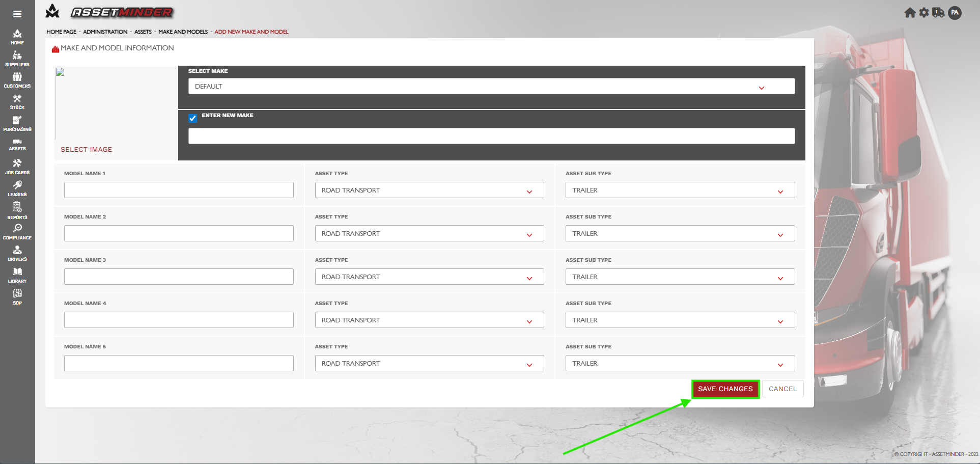This screenshot has height=464, width=980.
Task: Click Administration in the breadcrumb
Action: (105, 32)
